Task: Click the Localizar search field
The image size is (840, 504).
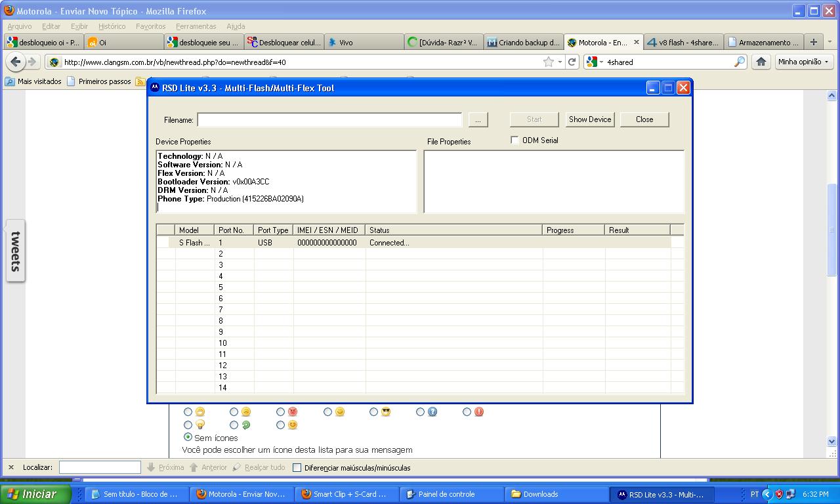Action: (100, 467)
